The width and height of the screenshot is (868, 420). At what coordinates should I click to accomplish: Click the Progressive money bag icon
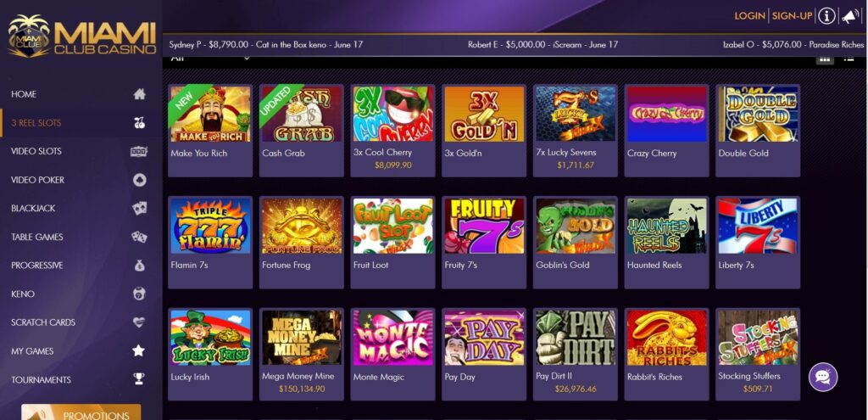click(140, 266)
